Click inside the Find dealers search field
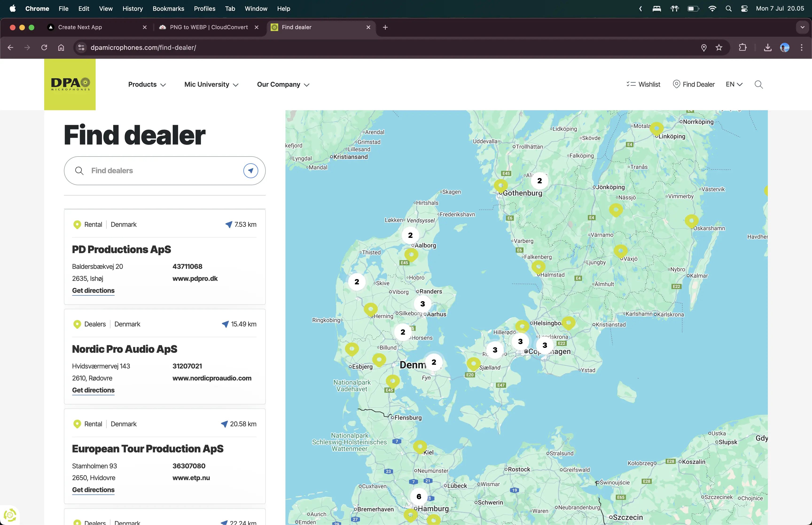 coord(164,170)
